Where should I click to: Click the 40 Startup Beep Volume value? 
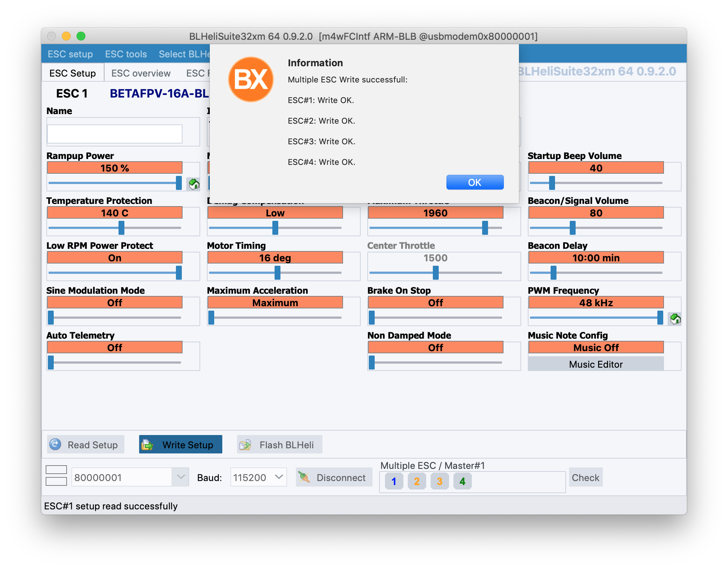(x=596, y=168)
